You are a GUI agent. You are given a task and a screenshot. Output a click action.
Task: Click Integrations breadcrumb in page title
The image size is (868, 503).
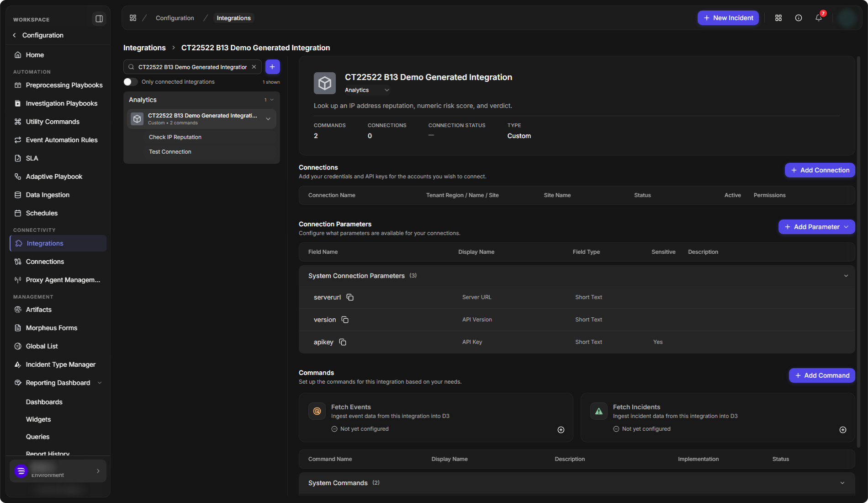[144, 48]
